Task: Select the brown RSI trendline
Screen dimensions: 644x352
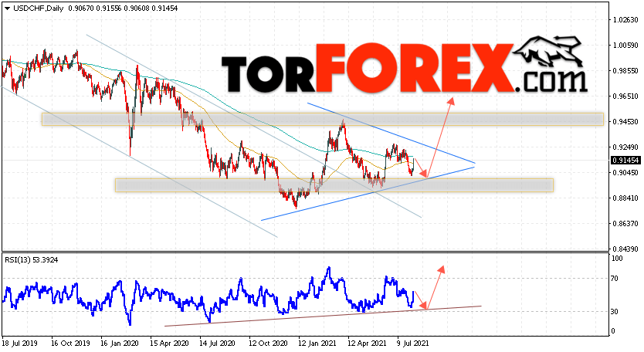Action: [x=323, y=316]
